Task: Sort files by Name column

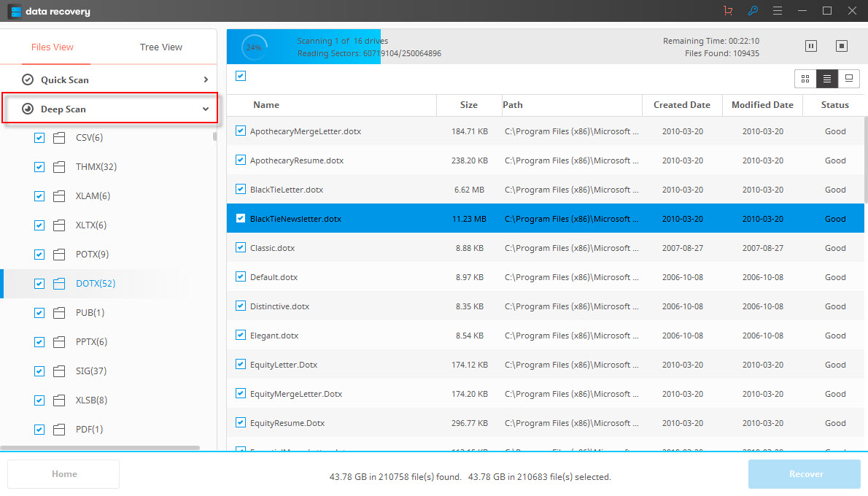Action: [x=266, y=104]
